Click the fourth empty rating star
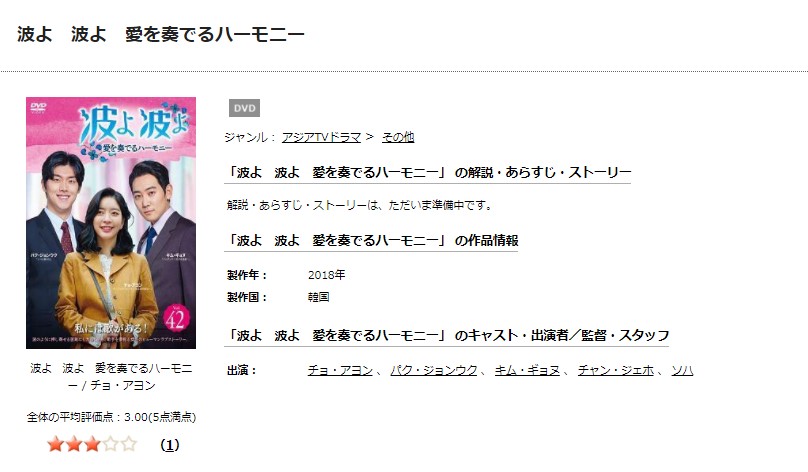This screenshot has height=472, width=808. pyautogui.click(x=110, y=444)
